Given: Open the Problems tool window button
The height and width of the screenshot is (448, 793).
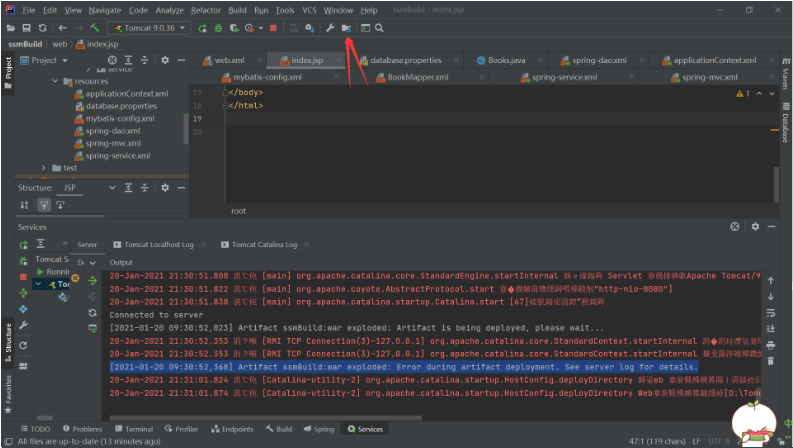Looking at the screenshot, I should [x=82, y=429].
